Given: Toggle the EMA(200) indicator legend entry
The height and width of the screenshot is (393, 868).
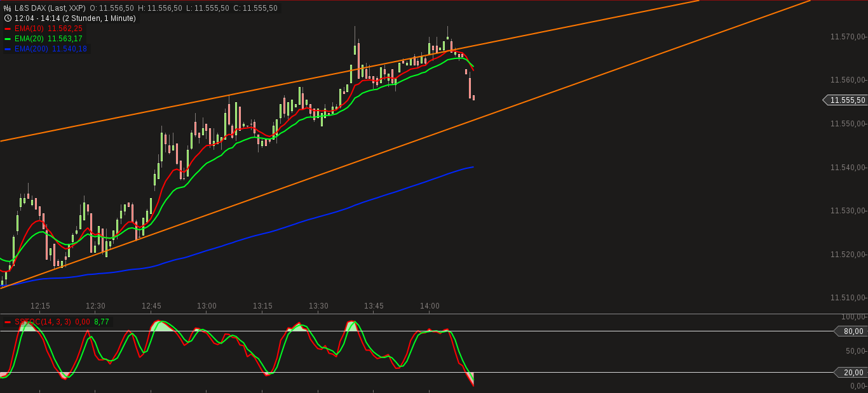Looking at the screenshot, I should (50, 48).
